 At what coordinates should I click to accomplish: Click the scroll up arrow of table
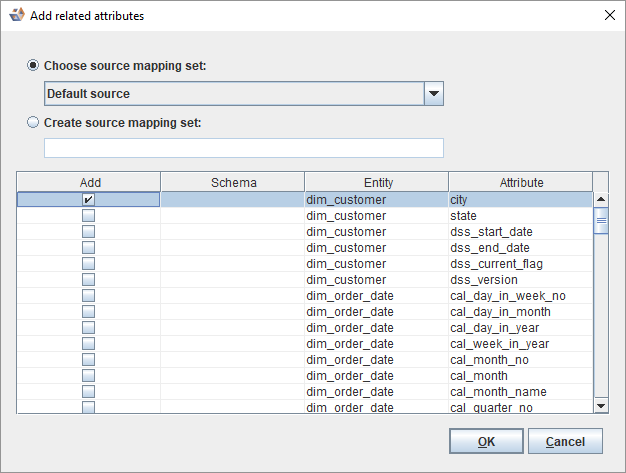(x=601, y=199)
